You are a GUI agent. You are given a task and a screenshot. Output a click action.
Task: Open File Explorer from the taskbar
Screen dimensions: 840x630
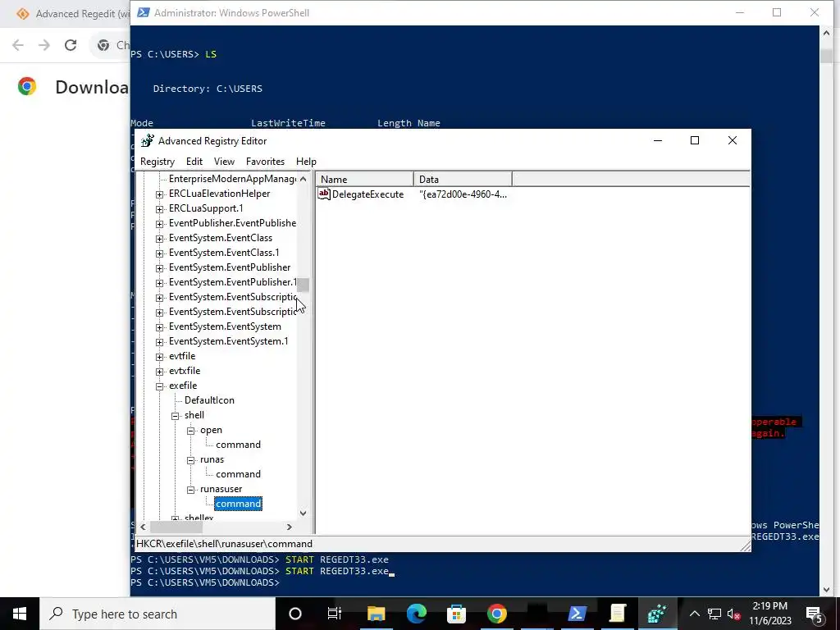pyautogui.click(x=376, y=614)
